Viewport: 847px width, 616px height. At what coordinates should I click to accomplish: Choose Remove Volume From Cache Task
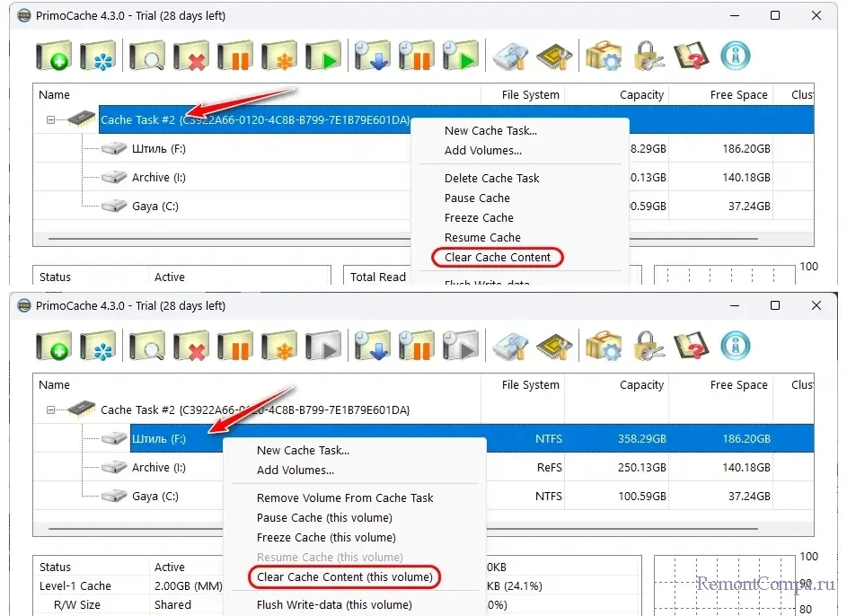point(344,497)
